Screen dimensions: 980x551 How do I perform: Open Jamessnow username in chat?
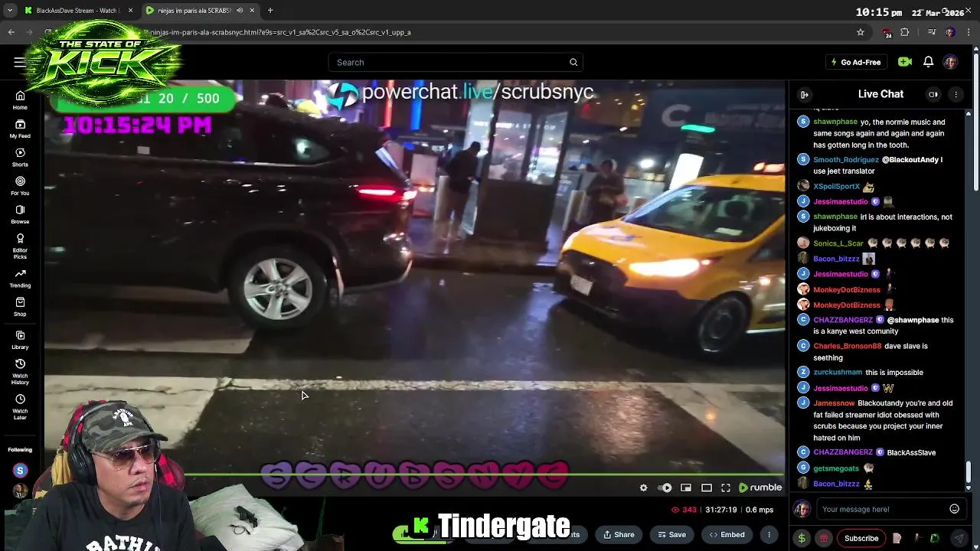(834, 403)
